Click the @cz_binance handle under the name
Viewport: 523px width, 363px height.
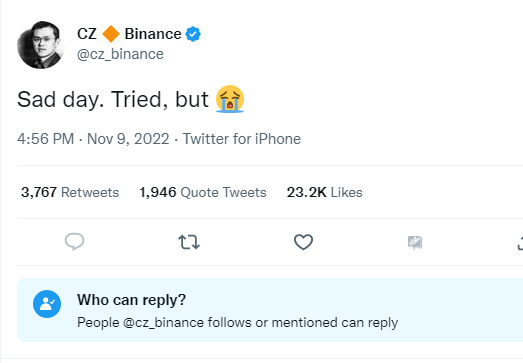[120, 54]
